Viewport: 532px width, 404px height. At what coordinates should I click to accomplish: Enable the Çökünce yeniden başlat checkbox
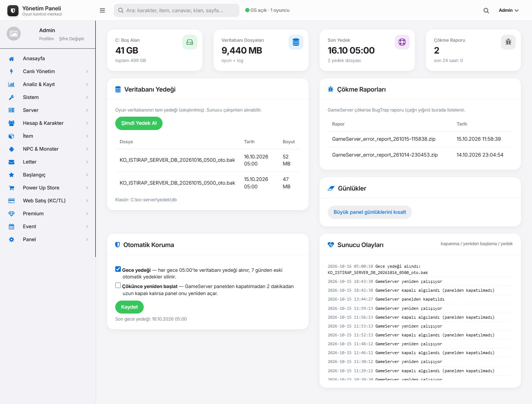[x=118, y=285]
